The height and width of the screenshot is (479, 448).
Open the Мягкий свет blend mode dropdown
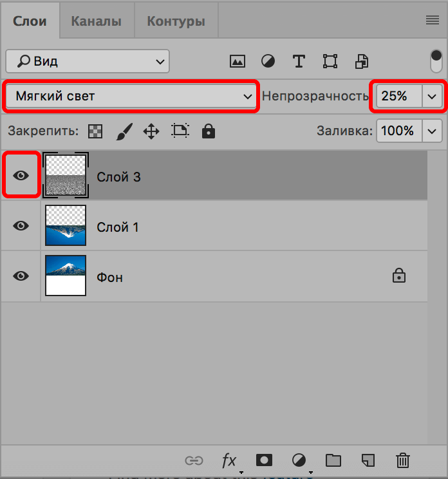click(x=132, y=97)
